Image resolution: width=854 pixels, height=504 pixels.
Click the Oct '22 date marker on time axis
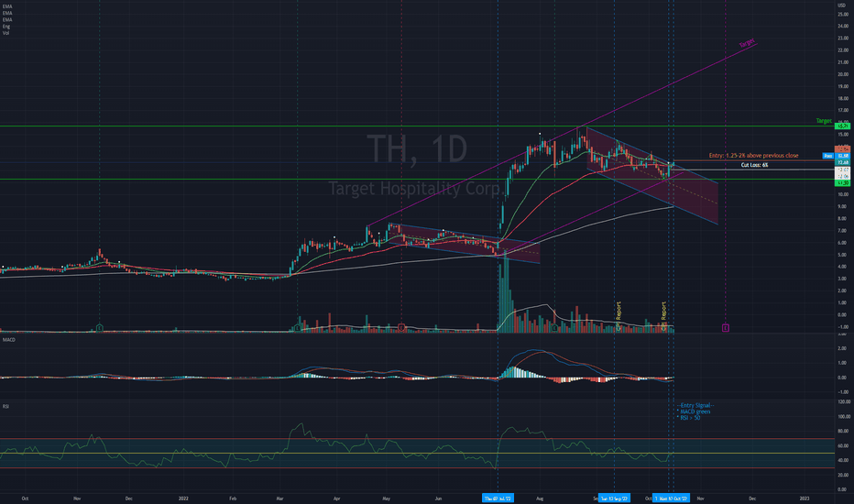(671, 498)
